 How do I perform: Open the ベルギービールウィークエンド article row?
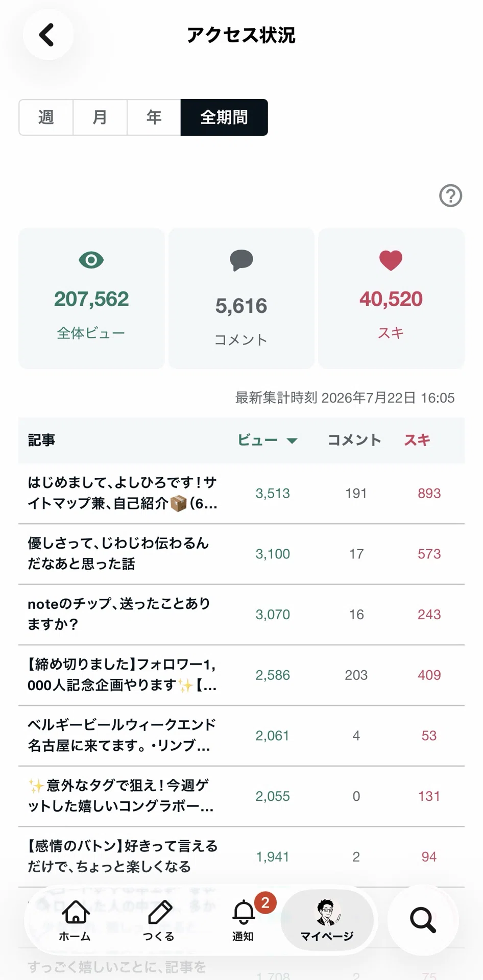(x=241, y=736)
